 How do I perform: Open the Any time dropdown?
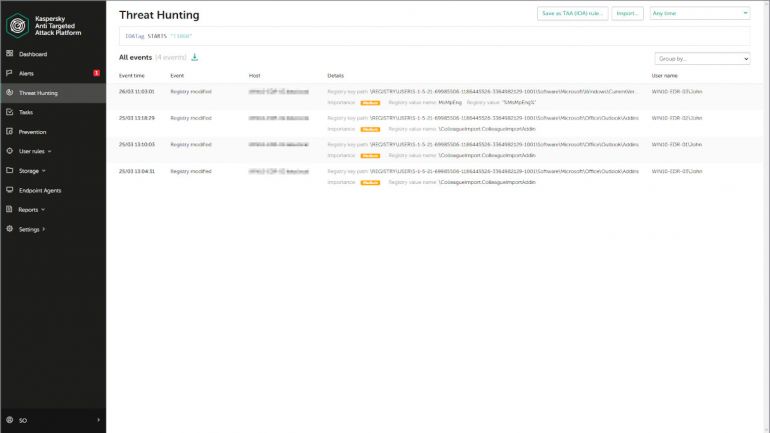point(699,14)
